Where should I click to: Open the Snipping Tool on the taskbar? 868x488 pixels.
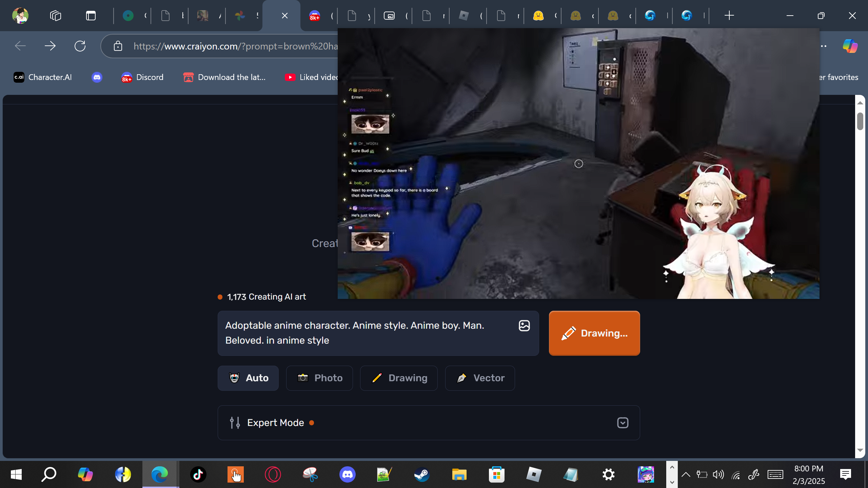[x=310, y=474]
